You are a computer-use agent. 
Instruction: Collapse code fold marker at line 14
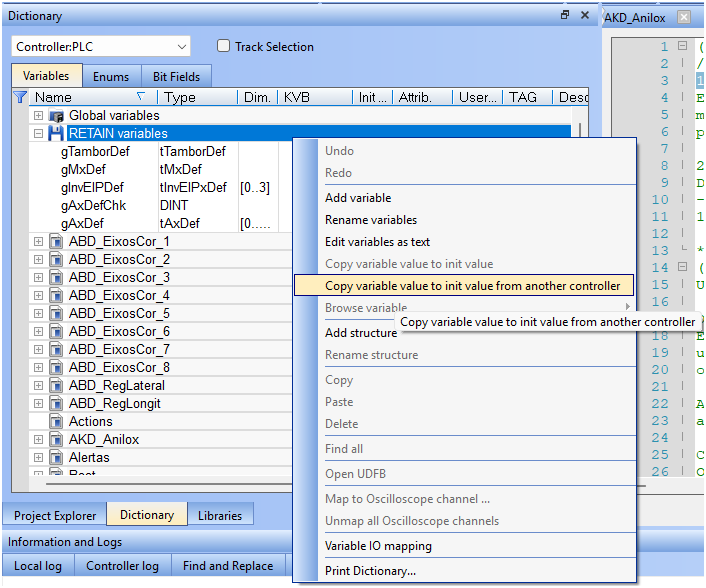pyautogui.click(x=683, y=267)
